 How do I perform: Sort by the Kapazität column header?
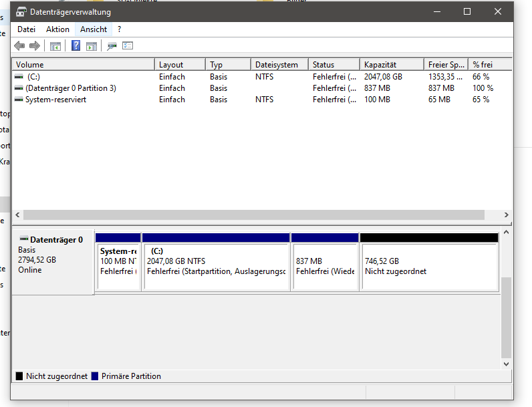pos(392,64)
